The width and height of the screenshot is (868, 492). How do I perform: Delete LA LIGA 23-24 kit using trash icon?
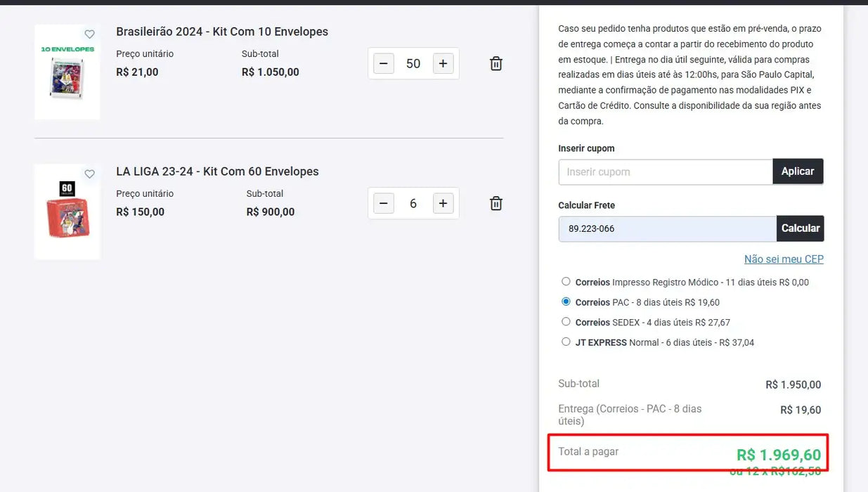495,202
